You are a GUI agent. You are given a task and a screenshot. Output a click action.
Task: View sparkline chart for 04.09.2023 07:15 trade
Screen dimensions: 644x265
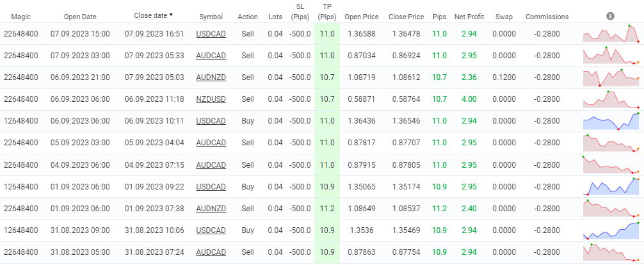point(611,165)
